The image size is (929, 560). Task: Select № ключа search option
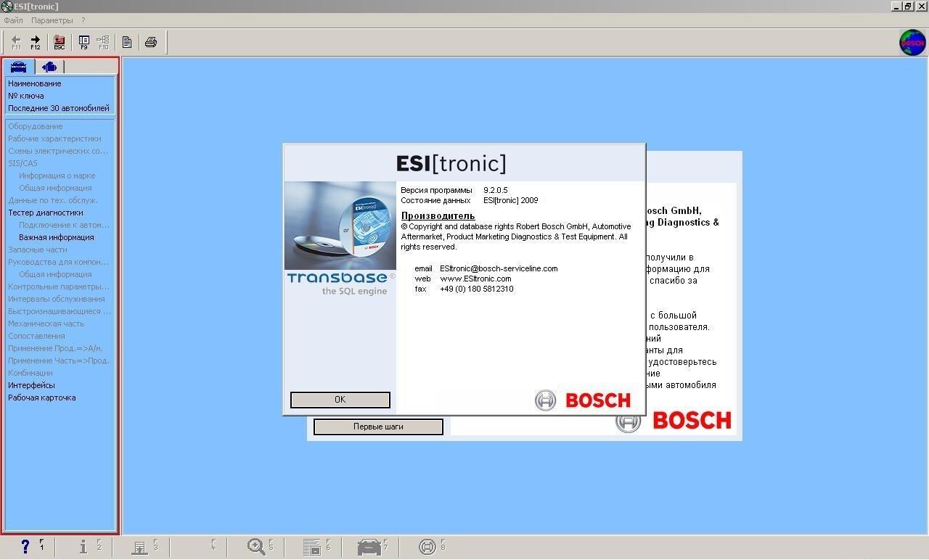coord(26,96)
